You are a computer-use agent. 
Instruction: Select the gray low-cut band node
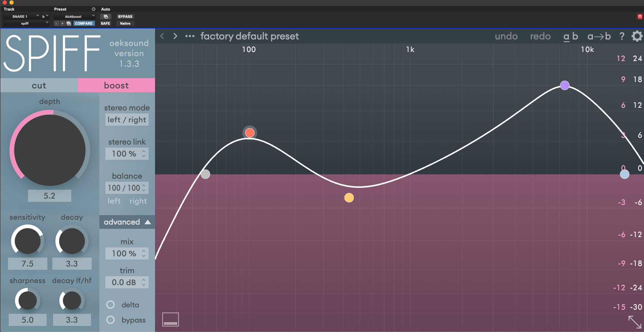pyautogui.click(x=205, y=174)
